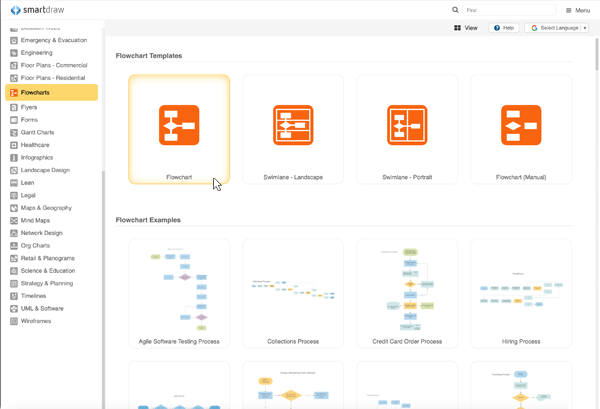Select Flowcharts in the sidebar

click(52, 93)
